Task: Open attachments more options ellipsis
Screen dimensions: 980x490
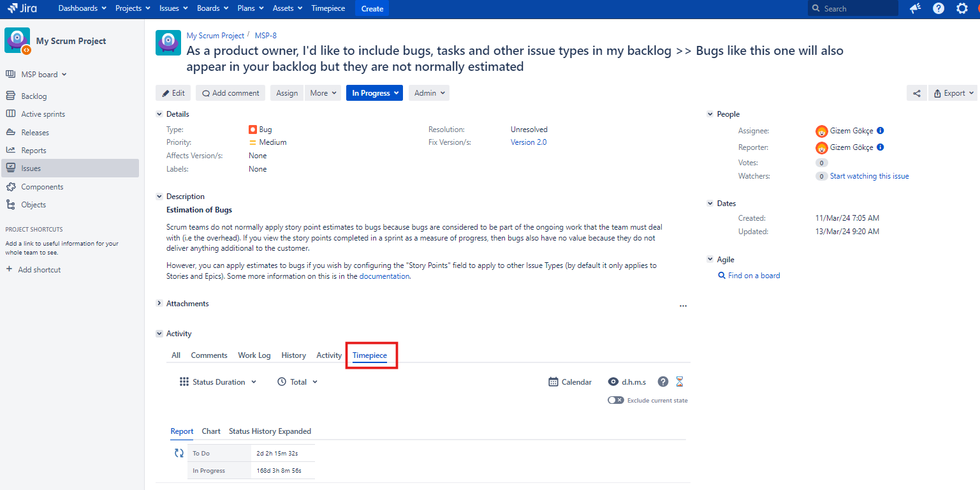Action: [x=683, y=306]
